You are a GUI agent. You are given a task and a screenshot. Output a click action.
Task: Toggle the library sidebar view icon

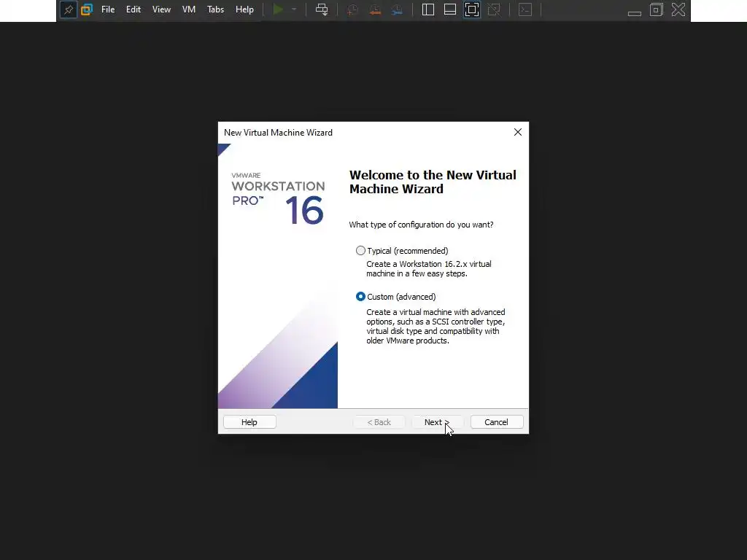[427, 9]
